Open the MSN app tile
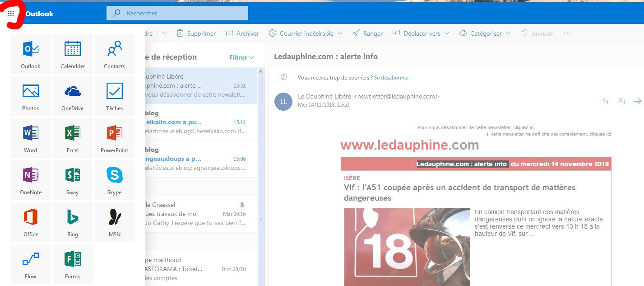This screenshot has width=644, height=286. click(115, 222)
